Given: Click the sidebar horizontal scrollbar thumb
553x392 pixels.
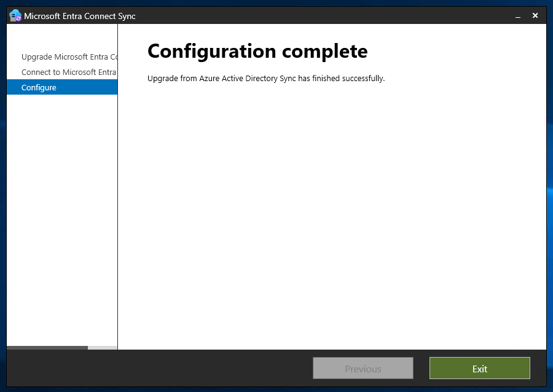Looking at the screenshot, I should click(x=47, y=348).
